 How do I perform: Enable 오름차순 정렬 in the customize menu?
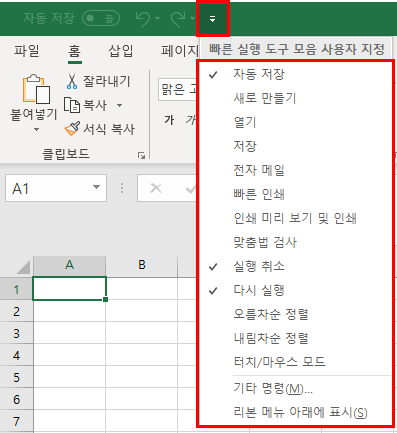point(295,314)
